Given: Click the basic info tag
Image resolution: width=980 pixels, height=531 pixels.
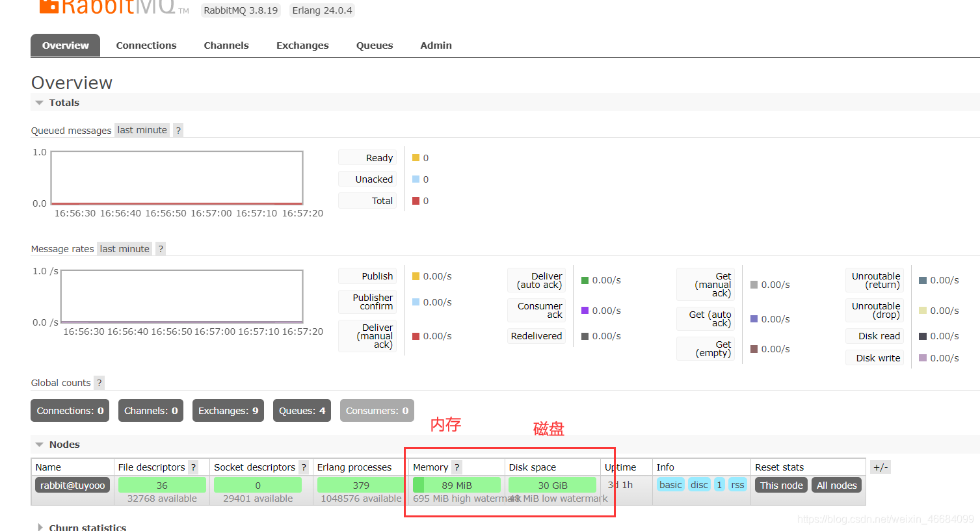Looking at the screenshot, I should [x=670, y=485].
